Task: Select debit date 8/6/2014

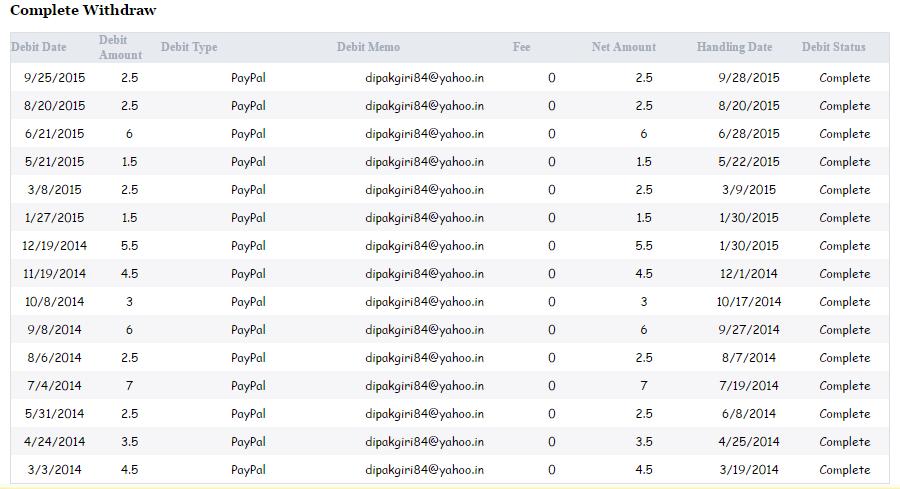Action: pos(55,358)
